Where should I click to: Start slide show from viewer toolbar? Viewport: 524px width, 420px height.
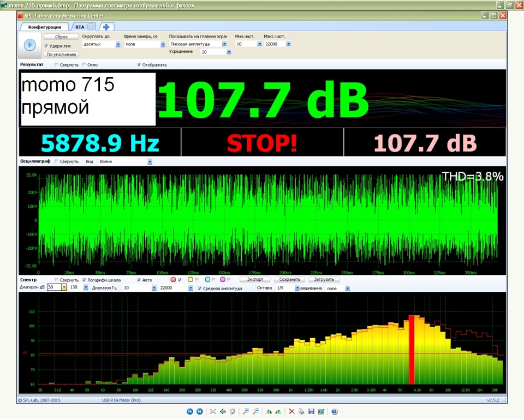233,411
